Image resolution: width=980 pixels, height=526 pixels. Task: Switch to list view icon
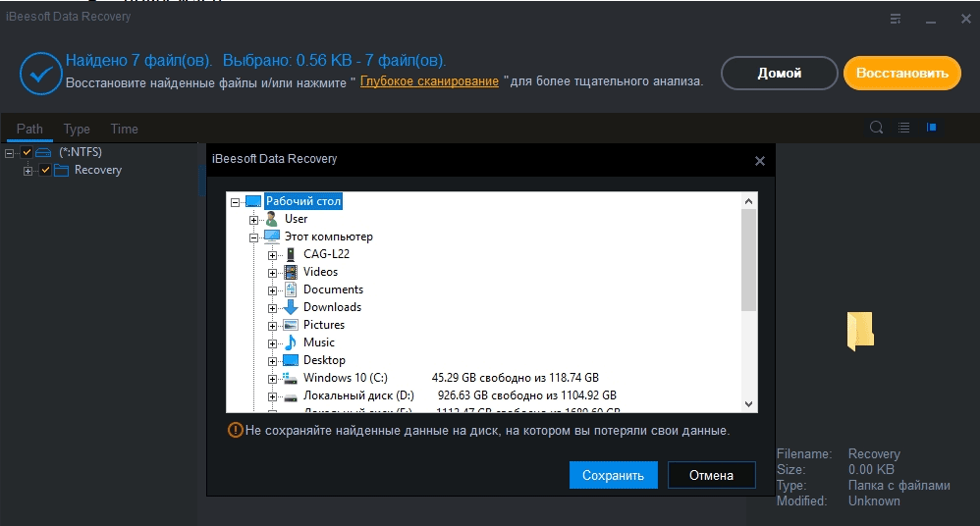click(x=903, y=128)
